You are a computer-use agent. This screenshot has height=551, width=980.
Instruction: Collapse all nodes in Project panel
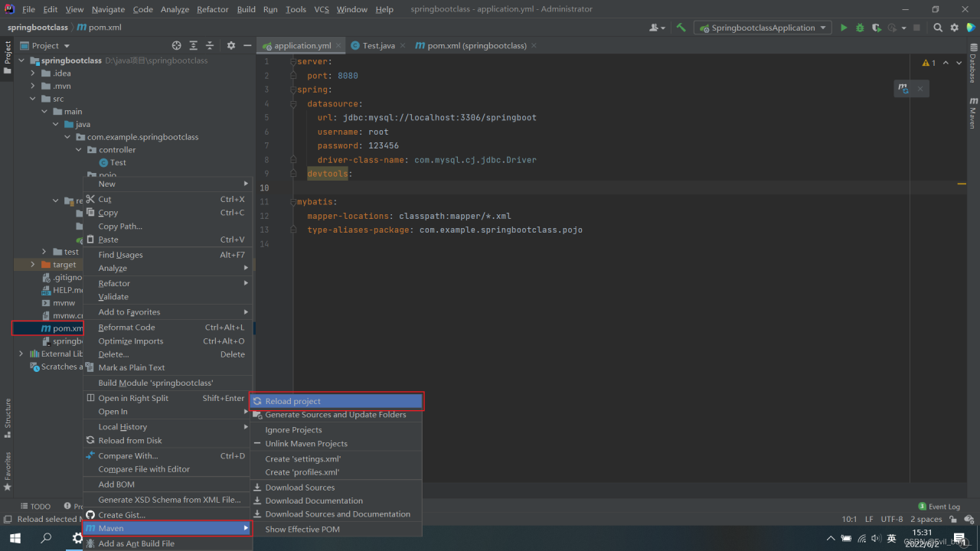pyautogui.click(x=209, y=46)
